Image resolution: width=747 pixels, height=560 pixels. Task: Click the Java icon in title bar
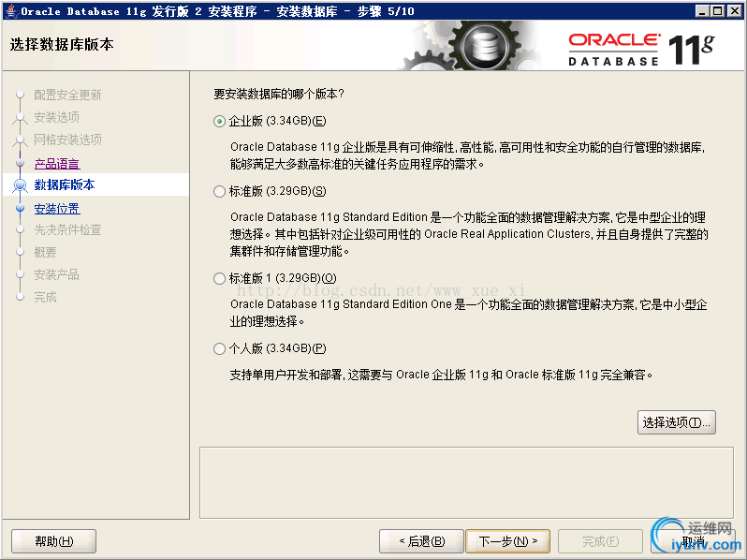[11, 11]
